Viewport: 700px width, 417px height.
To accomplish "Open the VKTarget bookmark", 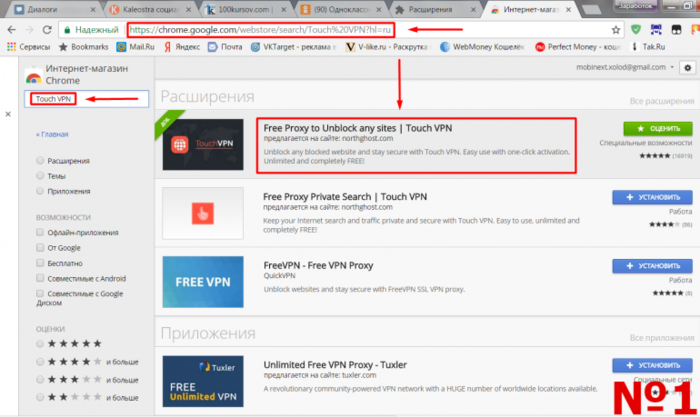I will click(293, 46).
